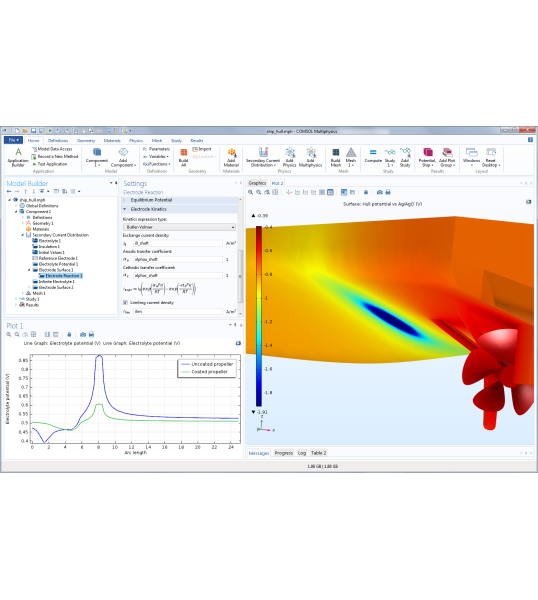Screen dimensions: 538x600
Task: Click the Graphics toolbar print icon
Action: [388, 192]
